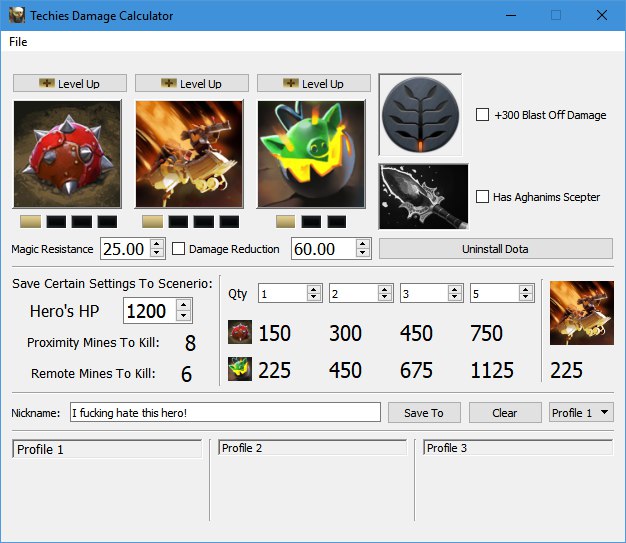Click the Proximity Mine ability icon
Screen dimensions: 626x543
click(67, 153)
